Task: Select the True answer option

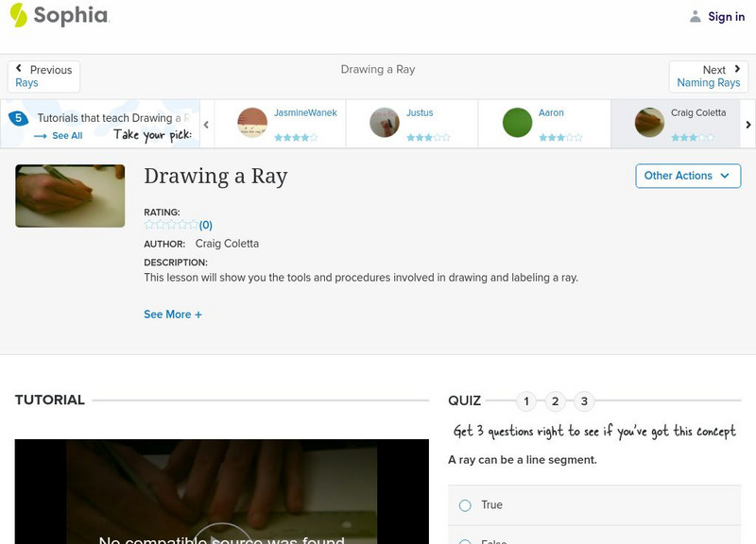Action: tap(464, 505)
